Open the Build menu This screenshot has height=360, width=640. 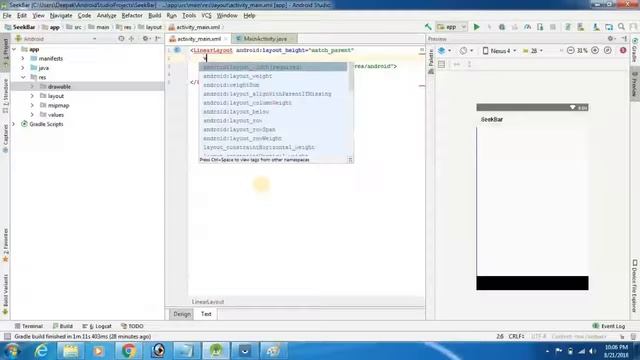click(154, 16)
